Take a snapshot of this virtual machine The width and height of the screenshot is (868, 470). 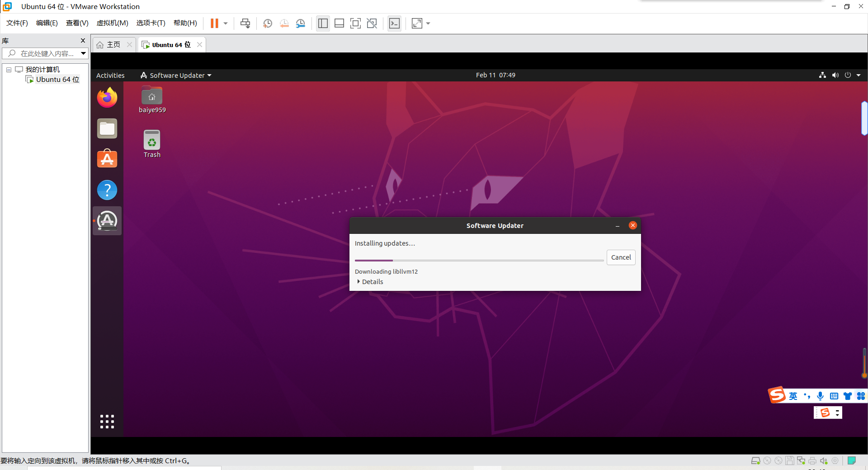268,23
